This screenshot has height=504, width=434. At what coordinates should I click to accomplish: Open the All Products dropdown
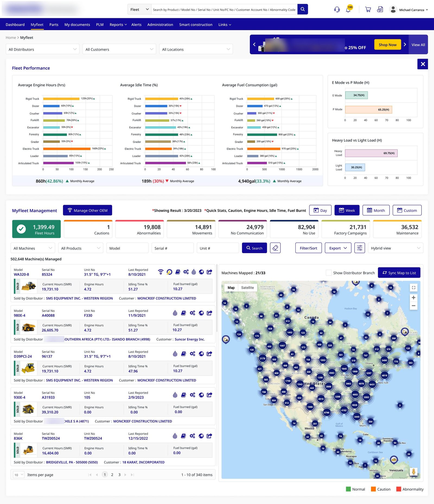tap(81, 248)
